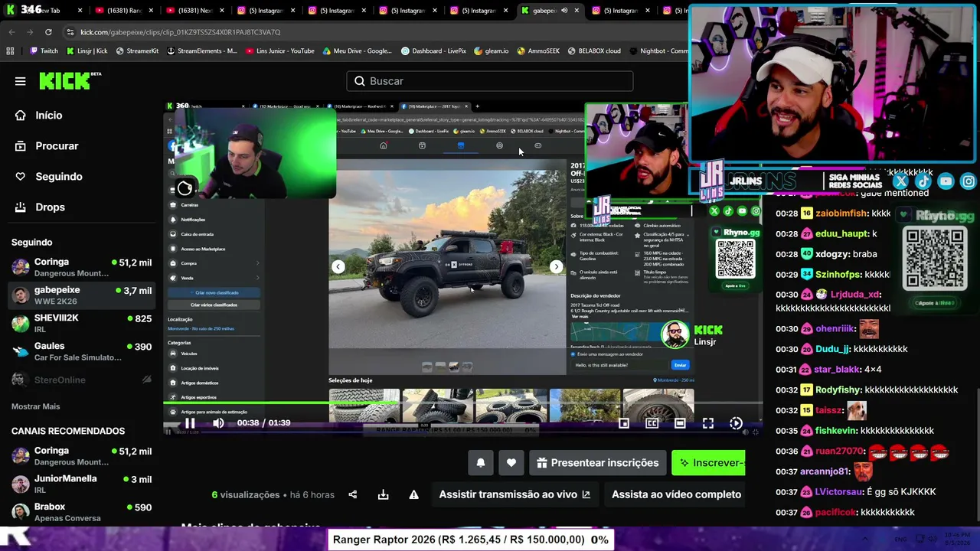Expand followed channels with Mostrar Mais
The image size is (980, 551).
coord(35,406)
